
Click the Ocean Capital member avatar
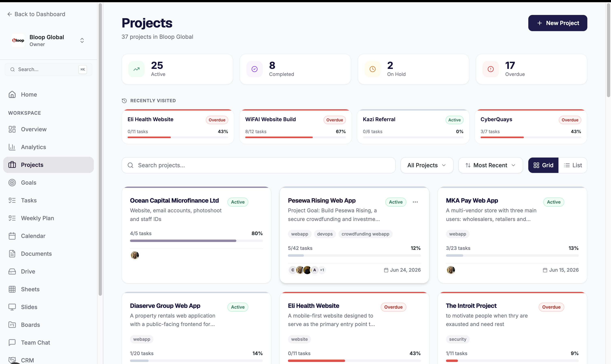pos(135,255)
